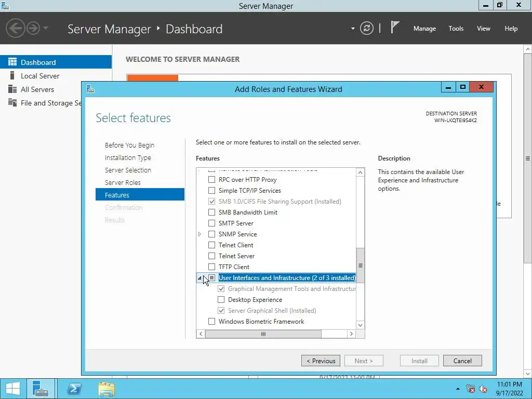Click the Previous button
532x399 pixels.
pos(321,361)
